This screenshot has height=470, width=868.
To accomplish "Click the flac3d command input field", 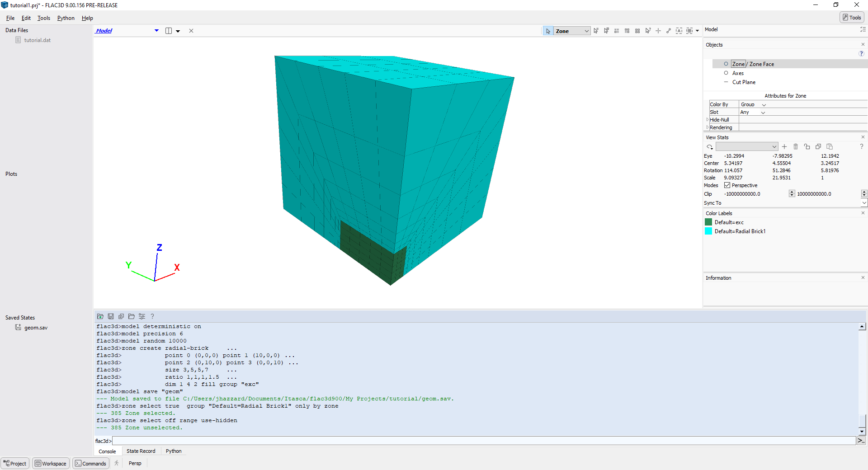I will coord(484,441).
